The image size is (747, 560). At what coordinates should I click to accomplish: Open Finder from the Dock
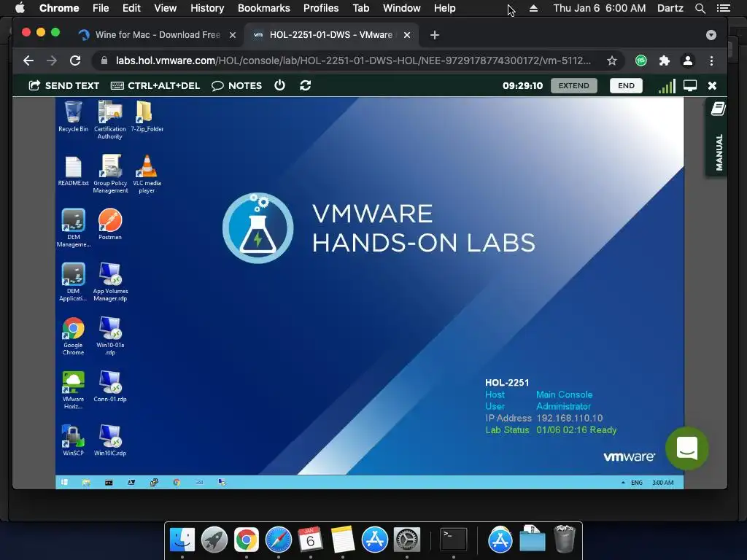coord(182,540)
